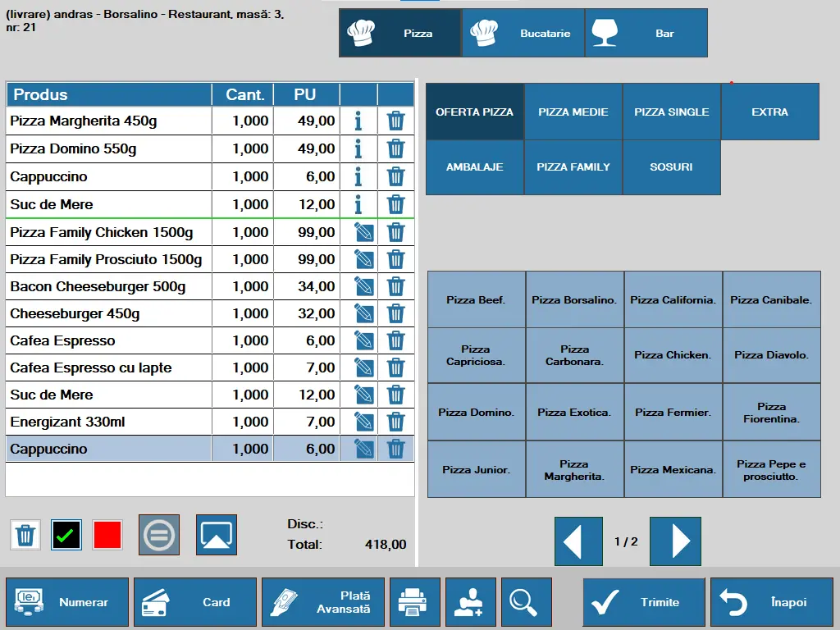Select the Switch to Bar section
This screenshot has width=840, height=630.
pyautogui.click(x=646, y=34)
